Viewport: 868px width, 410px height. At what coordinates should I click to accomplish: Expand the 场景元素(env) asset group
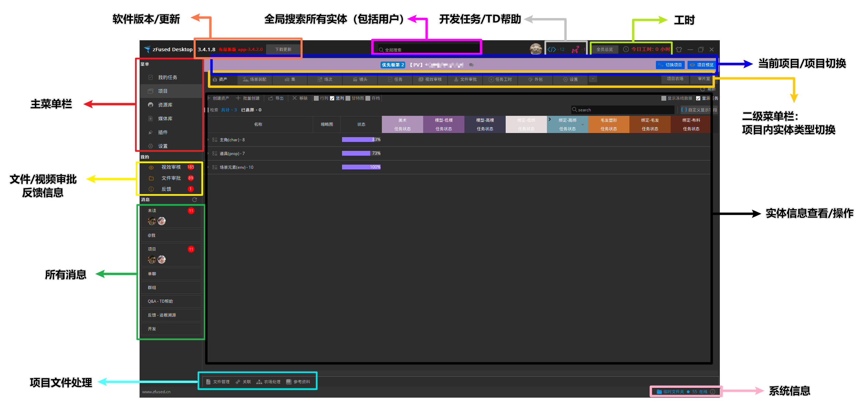click(x=208, y=167)
